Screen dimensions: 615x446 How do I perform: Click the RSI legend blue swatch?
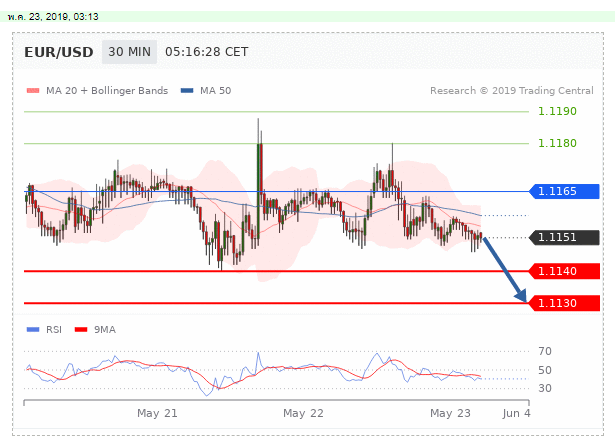click(33, 329)
